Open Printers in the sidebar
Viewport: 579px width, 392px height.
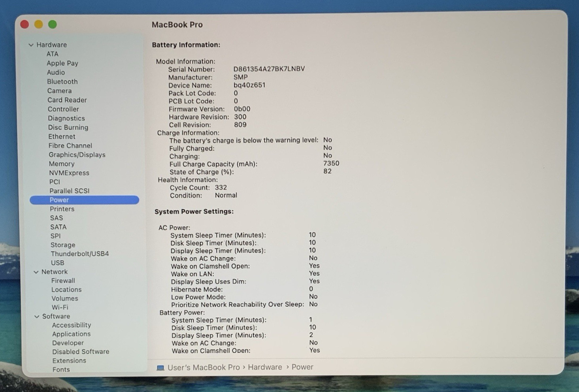pos(62,209)
